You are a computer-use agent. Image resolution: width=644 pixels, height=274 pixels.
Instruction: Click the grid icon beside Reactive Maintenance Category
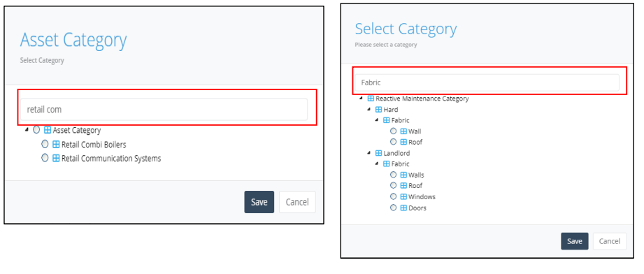(x=371, y=99)
